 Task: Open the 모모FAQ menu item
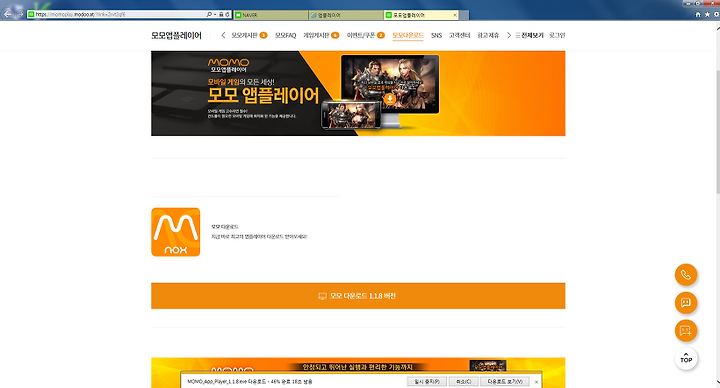click(x=286, y=35)
